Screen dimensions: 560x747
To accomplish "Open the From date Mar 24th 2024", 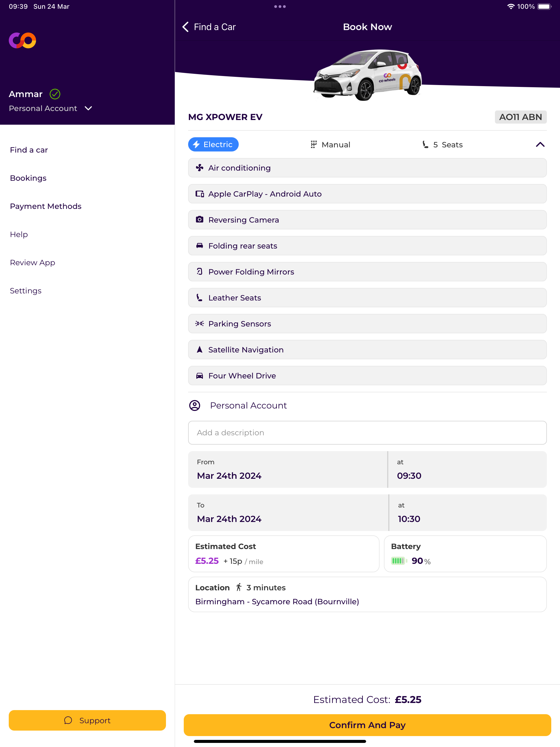I will point(287,469).
